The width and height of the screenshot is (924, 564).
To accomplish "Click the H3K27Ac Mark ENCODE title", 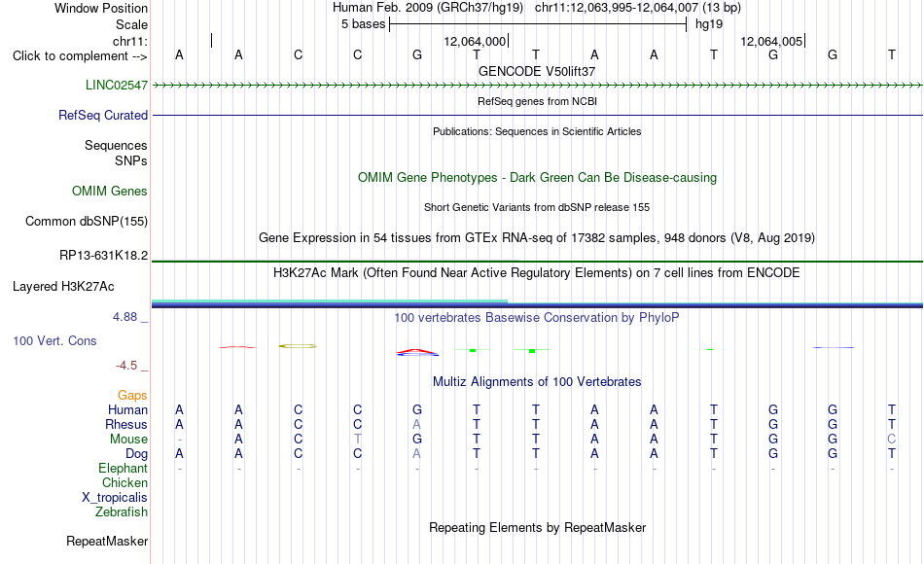I will tap(537, 273).
